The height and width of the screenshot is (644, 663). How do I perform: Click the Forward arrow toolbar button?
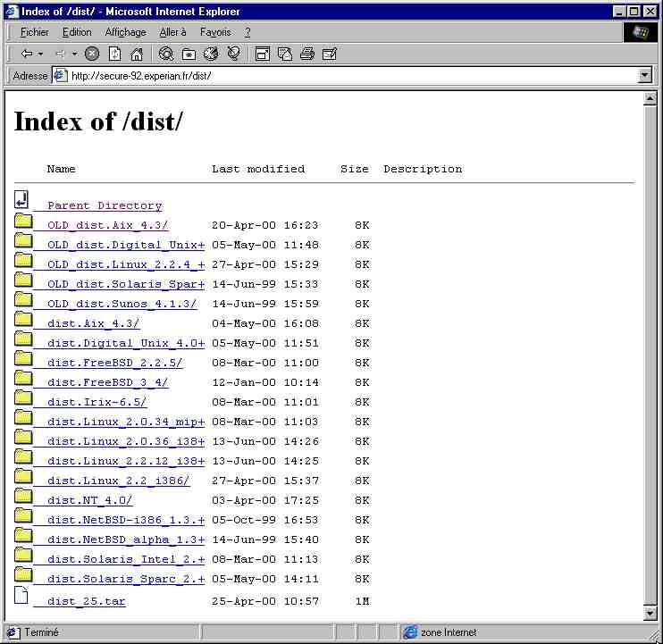pos(61,54)
